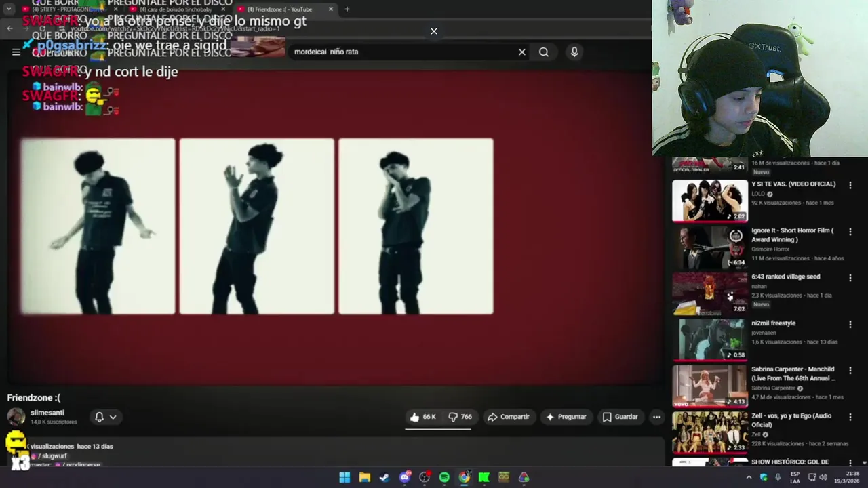Open File Explorer from taskbar

pyautogui.click(x=364, y=477)
